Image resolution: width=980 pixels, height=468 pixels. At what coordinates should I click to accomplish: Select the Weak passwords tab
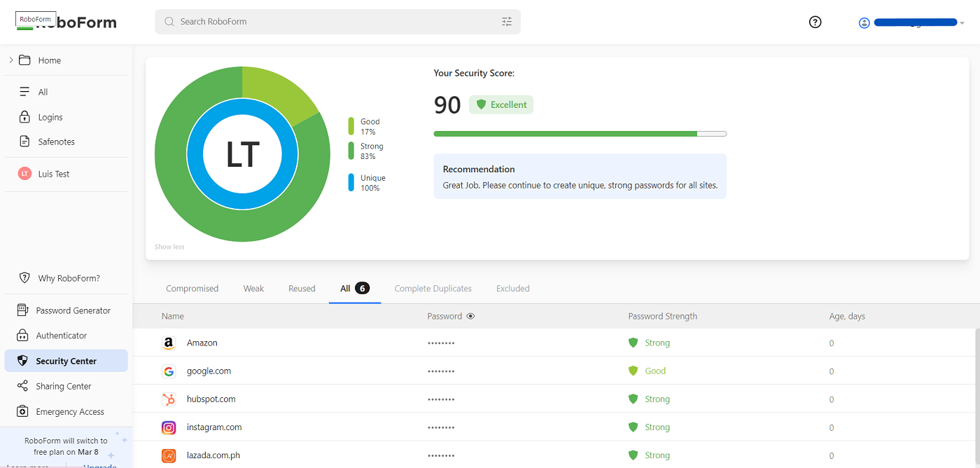coord(253,289)
